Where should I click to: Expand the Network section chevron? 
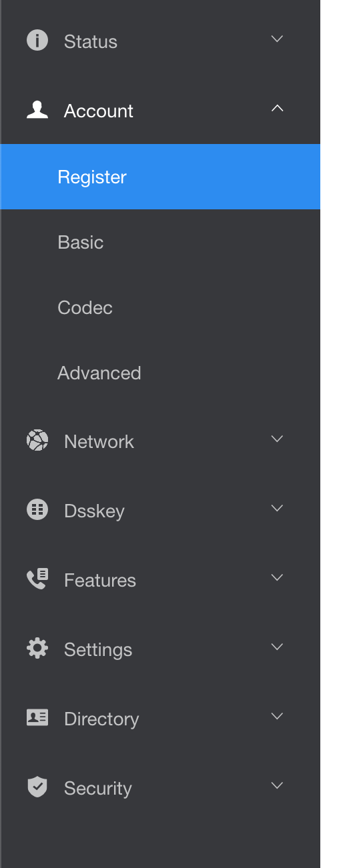(278, 439)
